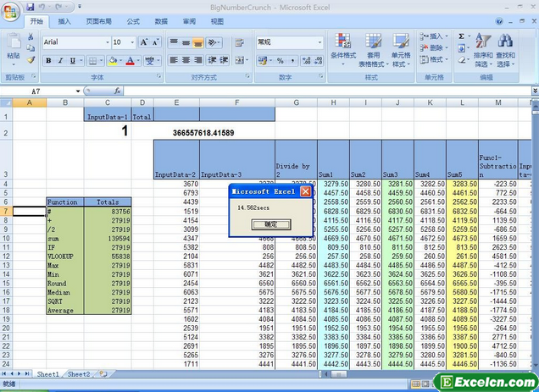
Task: Click the insert function fx icon
Action: (117, 91)
